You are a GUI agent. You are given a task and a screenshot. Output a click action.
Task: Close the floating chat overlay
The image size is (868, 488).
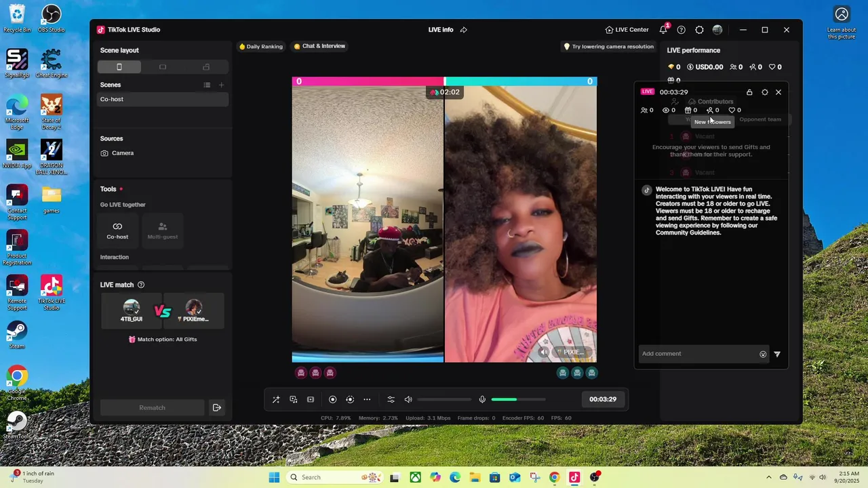click(x=778, y=92)
